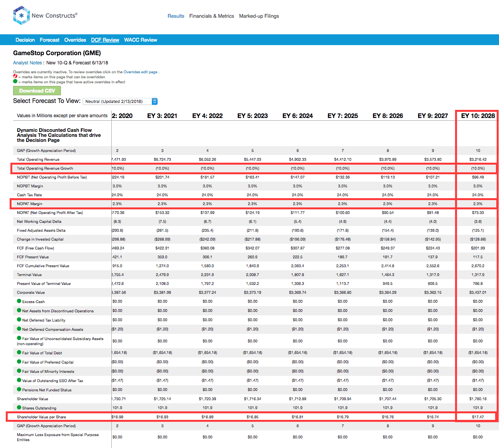Click the $153.32 NOPAT value for 2021

point(162,213)
